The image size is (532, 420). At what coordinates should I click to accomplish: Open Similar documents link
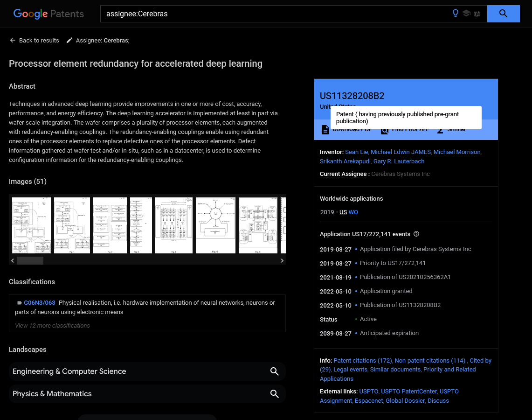395,370
